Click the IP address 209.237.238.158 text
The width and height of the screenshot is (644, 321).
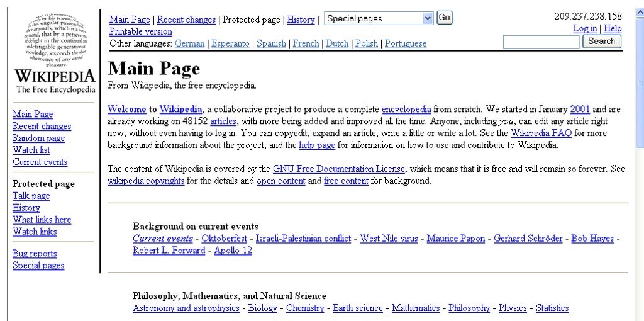tap(588, 16)
